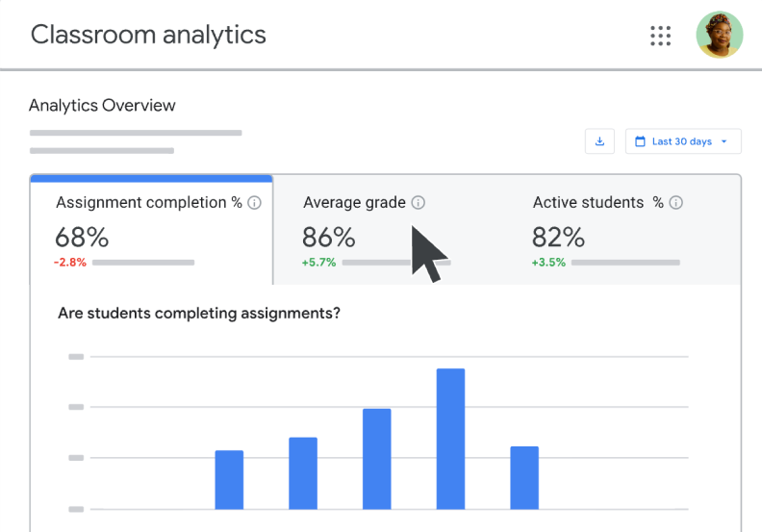The width and height of the screenshot is (762, 532).
Task: Click the last bar in the chart
Action: [524, 477]
